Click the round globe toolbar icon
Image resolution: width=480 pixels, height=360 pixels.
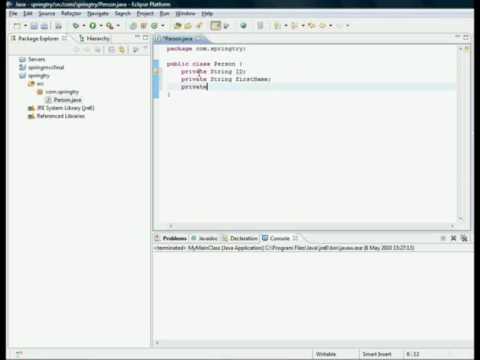pos(243,26)
